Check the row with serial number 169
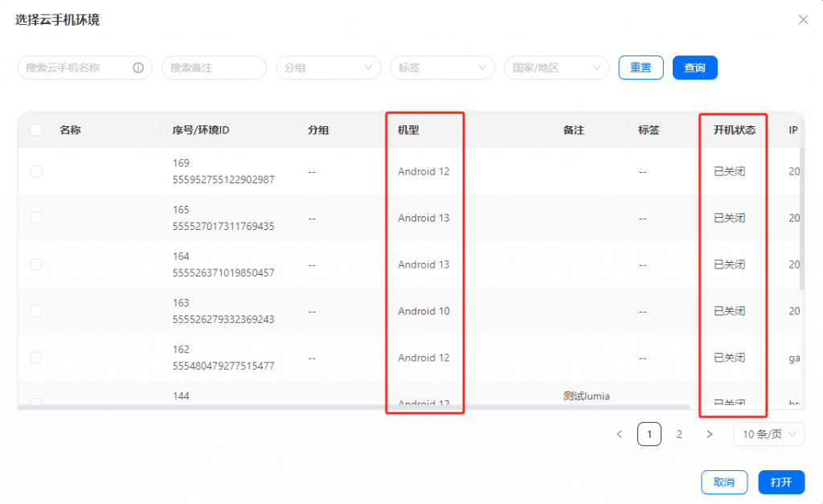Viewport: 823px width, 504px height. (36, 171)
